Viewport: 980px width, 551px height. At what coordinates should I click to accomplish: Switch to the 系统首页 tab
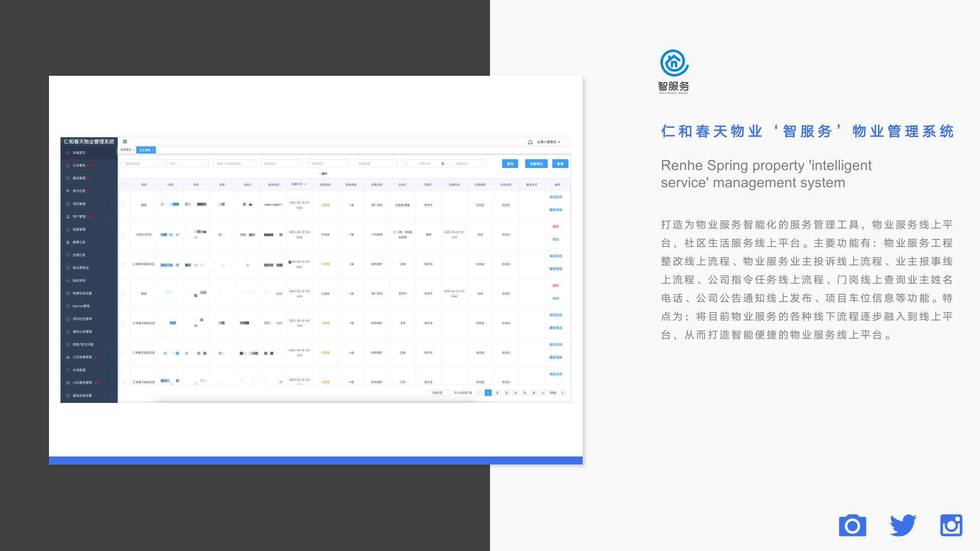click(x=127, y=150)
